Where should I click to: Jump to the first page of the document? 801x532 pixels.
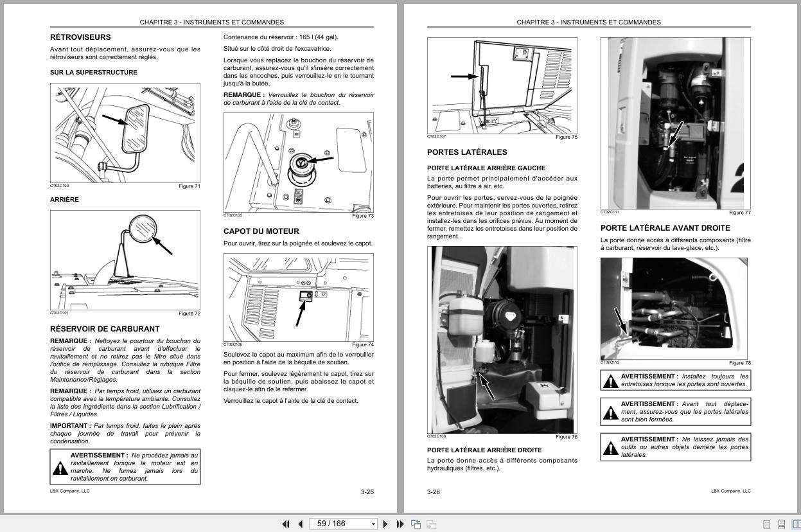click(286, 524)
